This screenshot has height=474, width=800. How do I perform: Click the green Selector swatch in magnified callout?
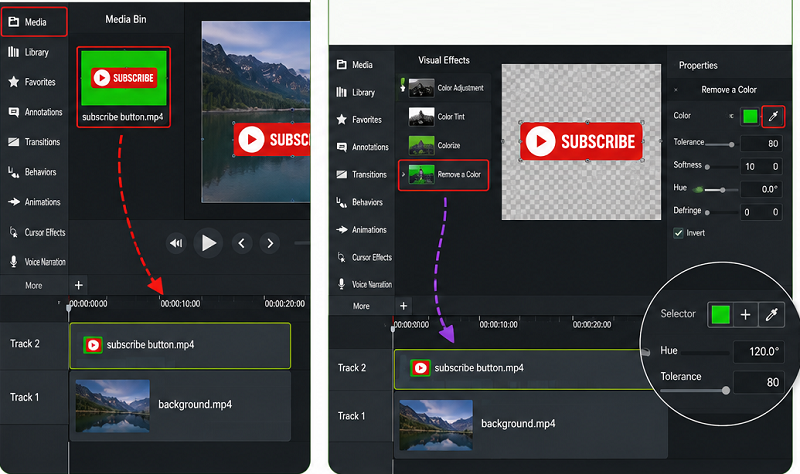(x=720, y=314)
